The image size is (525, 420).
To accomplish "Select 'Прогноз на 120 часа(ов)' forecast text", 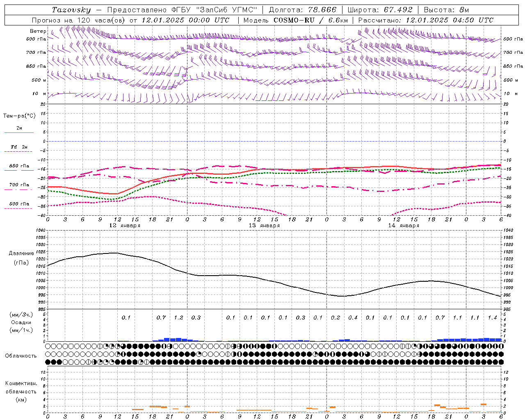I will pos(79,20).
